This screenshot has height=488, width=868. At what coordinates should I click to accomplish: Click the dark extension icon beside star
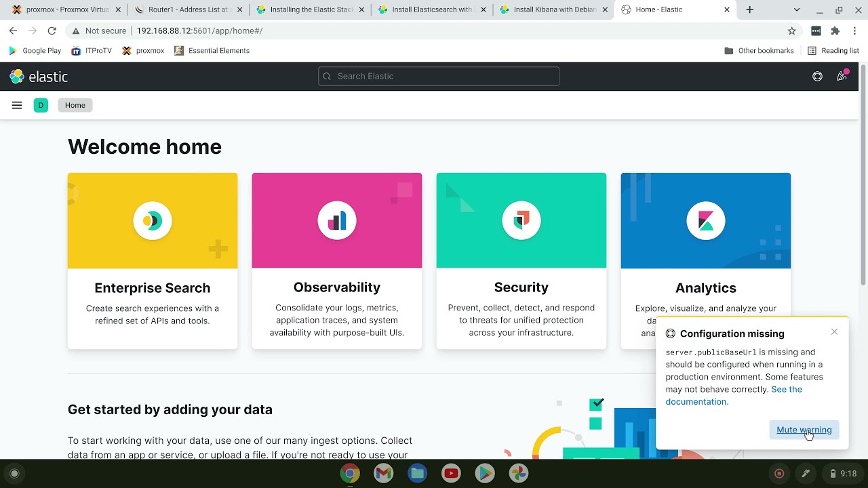(816, 30)
